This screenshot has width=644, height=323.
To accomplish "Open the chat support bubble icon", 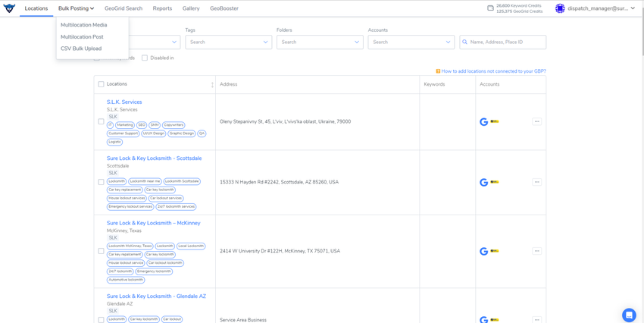I will [x=629, y=315].
